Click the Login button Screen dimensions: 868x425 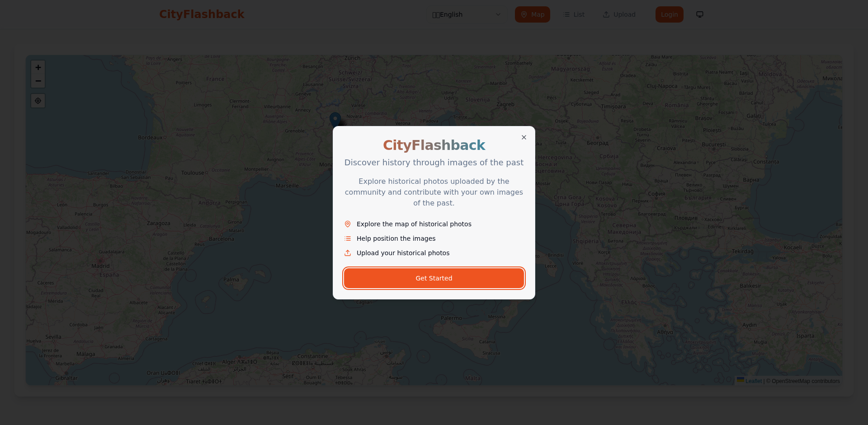[670, 14]
